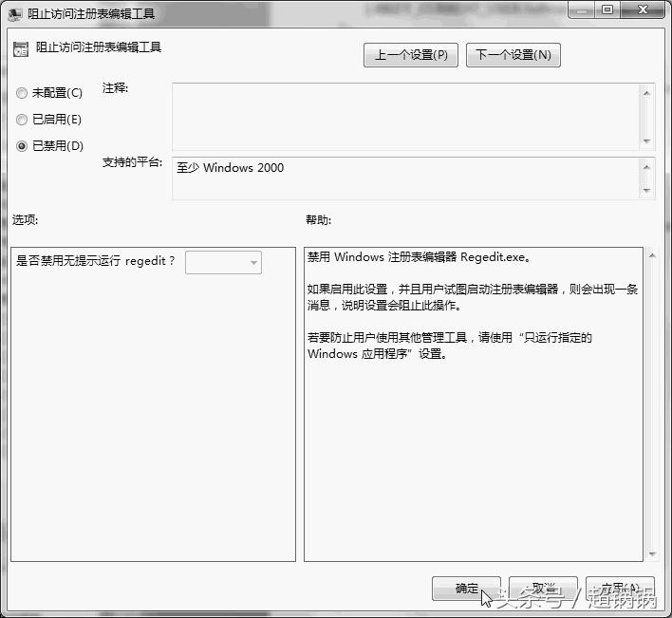Viewport: 672px width, 618px height.
Task: Confirm with the 确定 button
Action: coord(466,589)
